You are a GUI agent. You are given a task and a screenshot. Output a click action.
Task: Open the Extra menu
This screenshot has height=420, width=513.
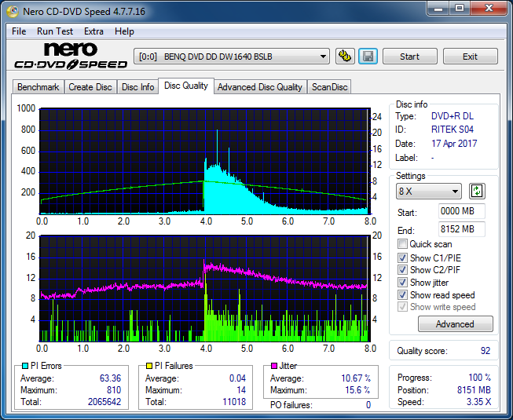pos(93,31)
